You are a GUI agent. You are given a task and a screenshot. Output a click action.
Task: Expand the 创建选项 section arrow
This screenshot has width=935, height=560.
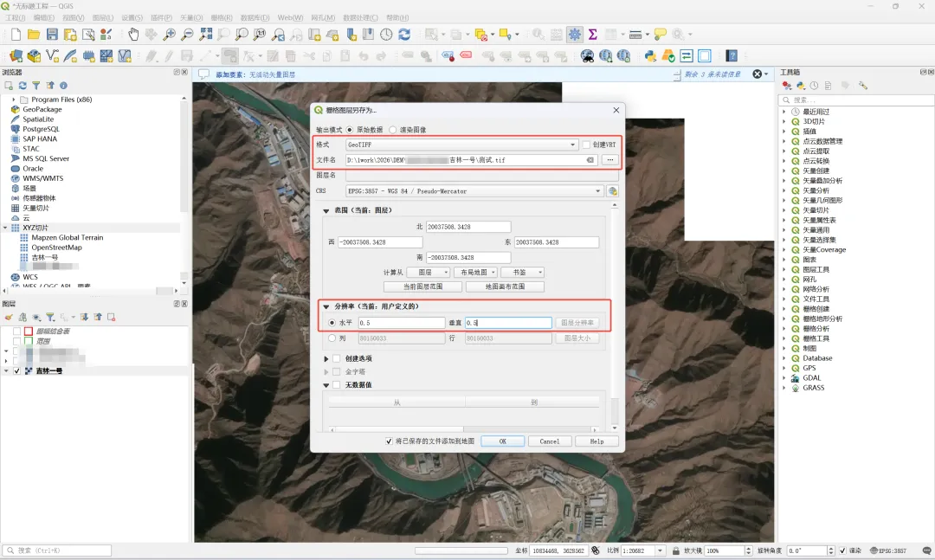[x=326, y=358]
